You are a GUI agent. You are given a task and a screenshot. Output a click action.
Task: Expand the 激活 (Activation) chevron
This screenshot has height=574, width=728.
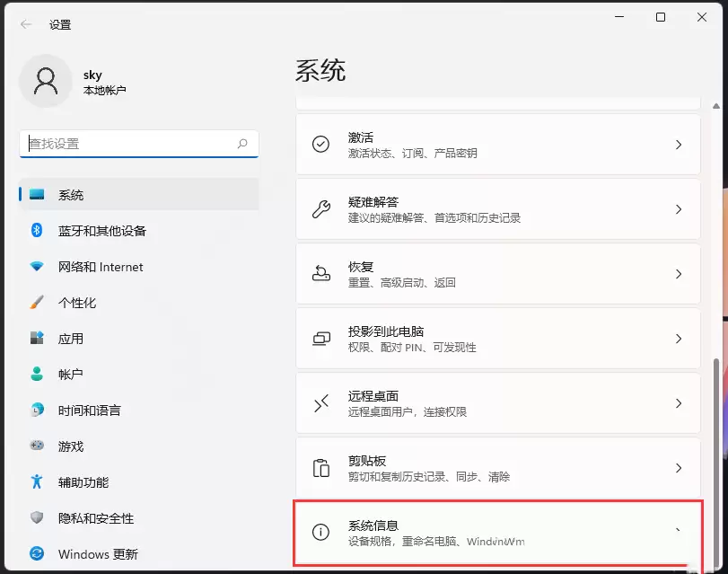point(679,145)
